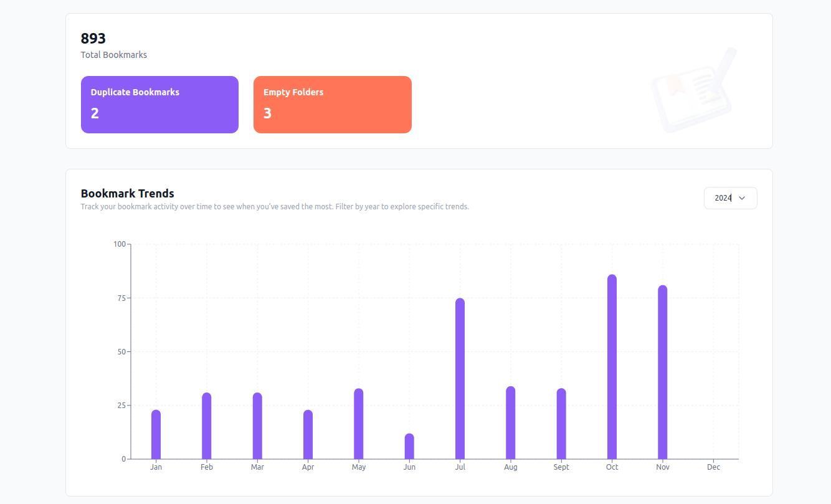Click the 50 y-axis value
The image size is (831, 504).
coord(121,351)
